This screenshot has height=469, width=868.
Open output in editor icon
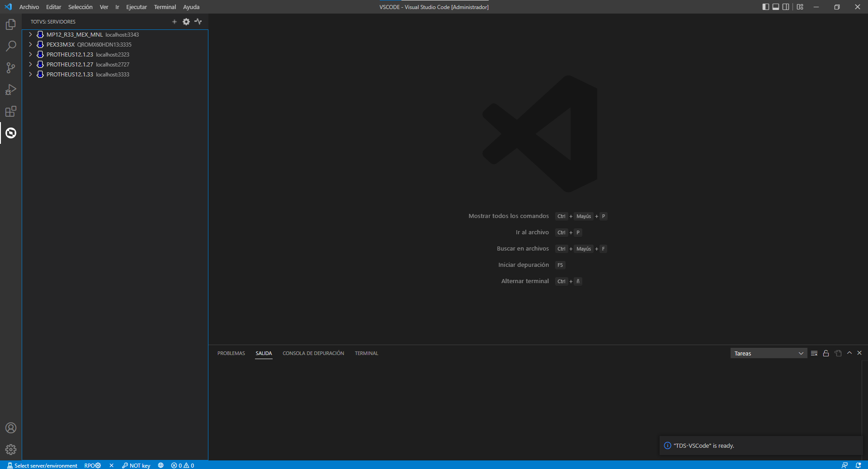(x=838, y=353)
